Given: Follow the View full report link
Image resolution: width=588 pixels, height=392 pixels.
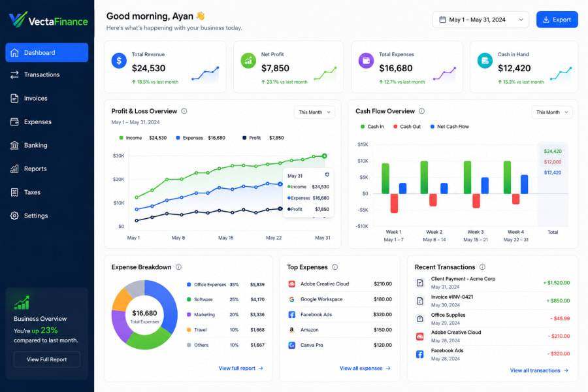Looking at the screenshot, I should [x=240, y=368].
